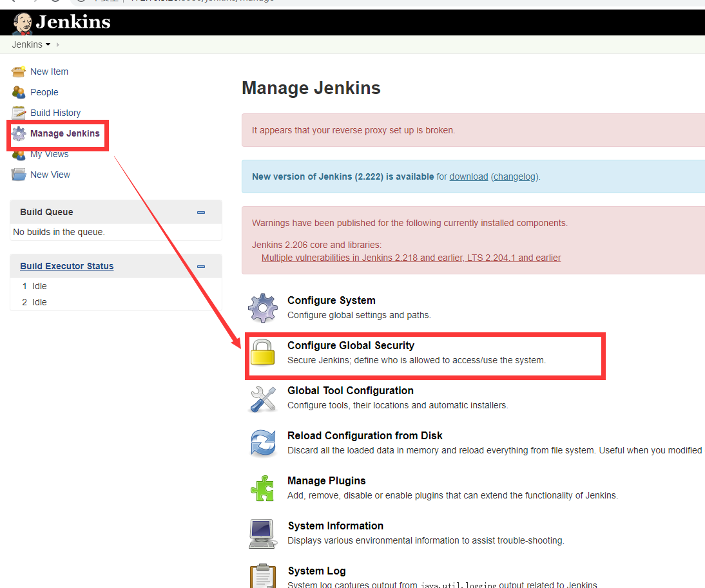Click the People icon in sidebar
The image size is (705, 588).
(x=19, y=92)
